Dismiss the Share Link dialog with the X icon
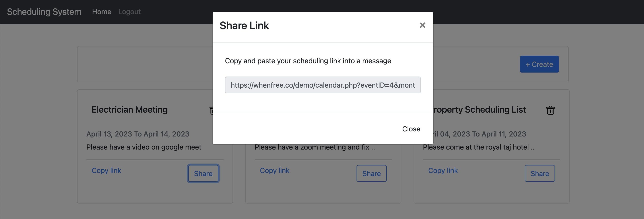Screen dimensions: 644x219 422,25
